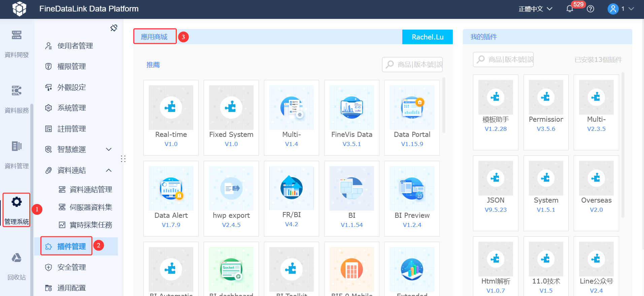Open 回收站 in the left navigation

[x=16, y=266]
